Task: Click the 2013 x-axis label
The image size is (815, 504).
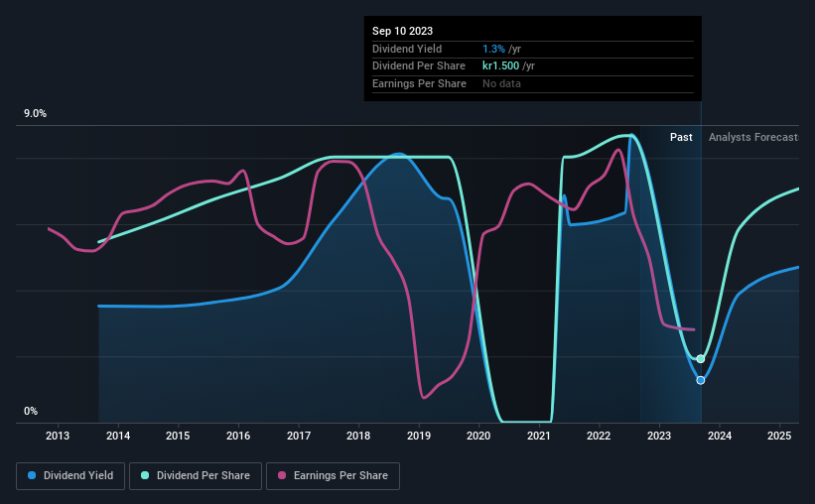Action: (x=58, y=436)
